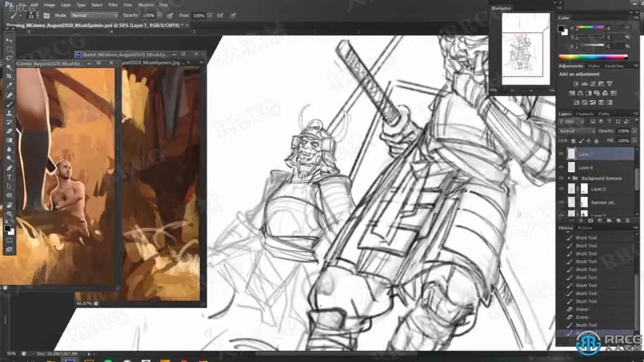
Task: Click the Navigator panel thumbnail preview
Action: click(x=526, y=49)
